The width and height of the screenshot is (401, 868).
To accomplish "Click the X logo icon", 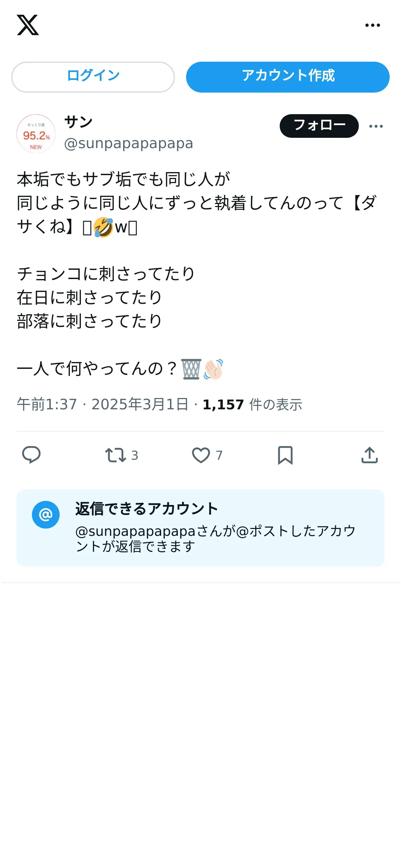I will pyautogui.click(x=28, y=25).
